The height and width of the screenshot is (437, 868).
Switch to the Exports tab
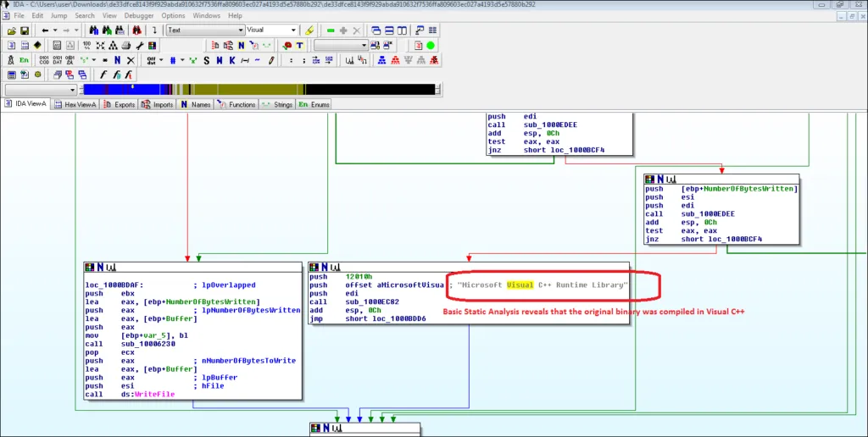120,104
